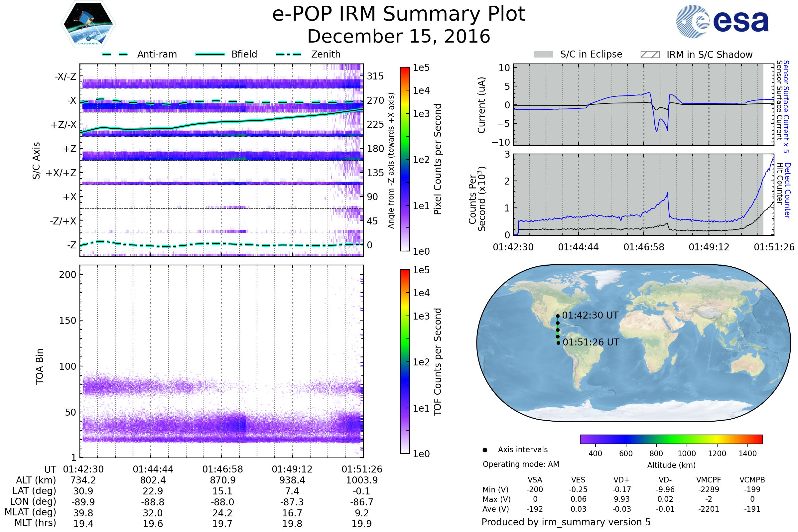
Task: Click the 01:51:26 UT marker on map
Action: 559,343
